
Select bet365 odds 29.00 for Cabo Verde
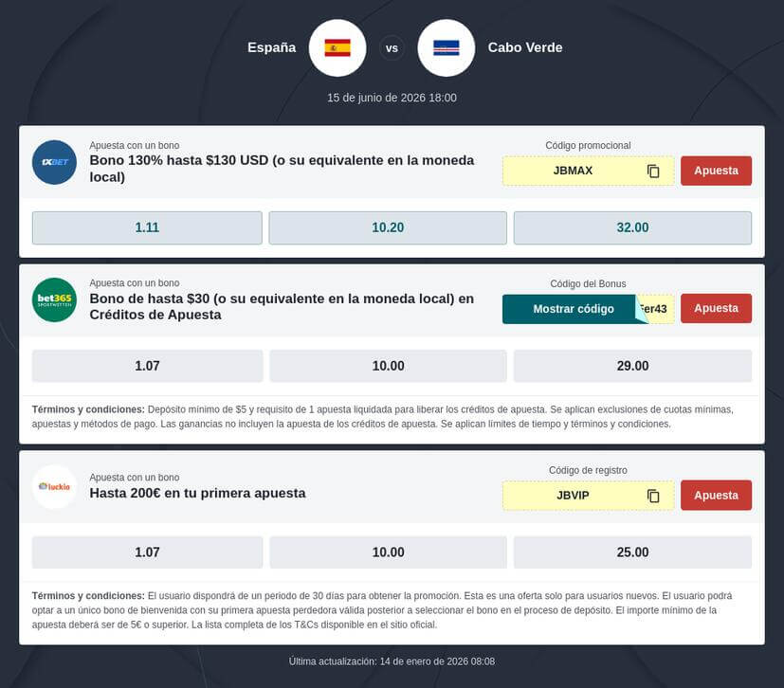[632, 366]
